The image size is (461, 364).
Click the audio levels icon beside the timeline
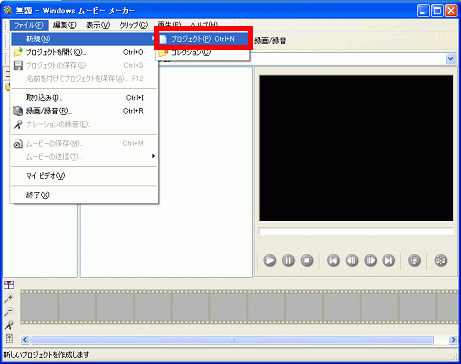(x=9, y=339)
